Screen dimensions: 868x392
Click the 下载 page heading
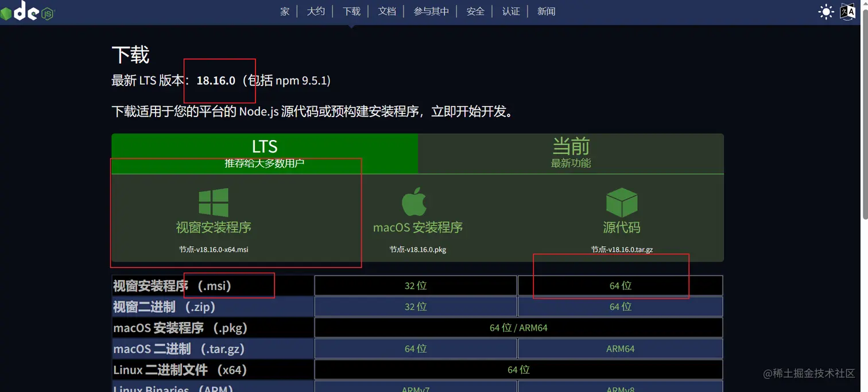tap(130, 55)
